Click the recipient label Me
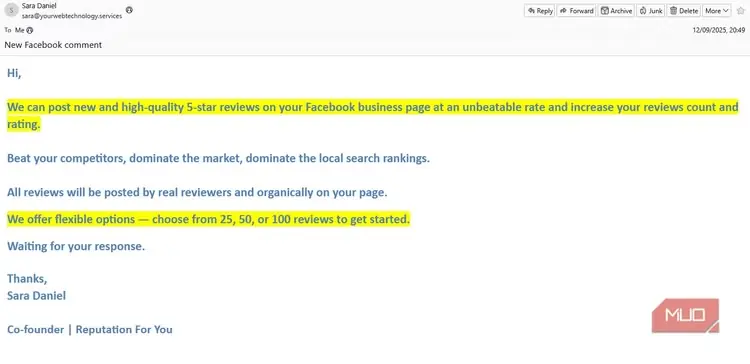This screenshot has height=364, width=750. 20,30
